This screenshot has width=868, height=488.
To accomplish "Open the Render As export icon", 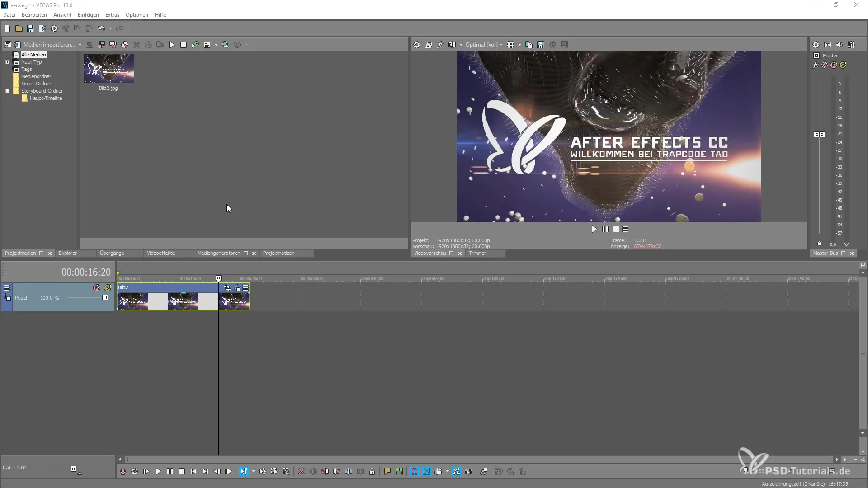I will 42,28.
